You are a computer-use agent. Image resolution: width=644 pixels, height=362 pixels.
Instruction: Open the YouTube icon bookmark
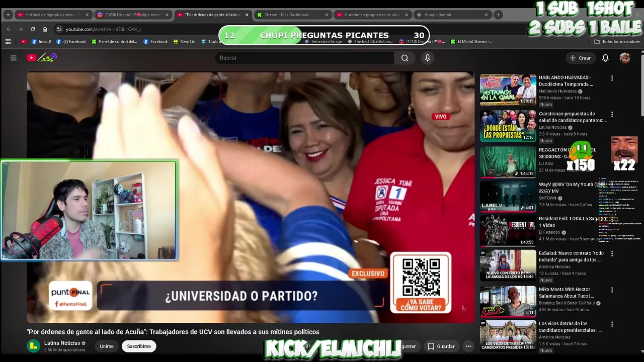click(x=24, y=42)
